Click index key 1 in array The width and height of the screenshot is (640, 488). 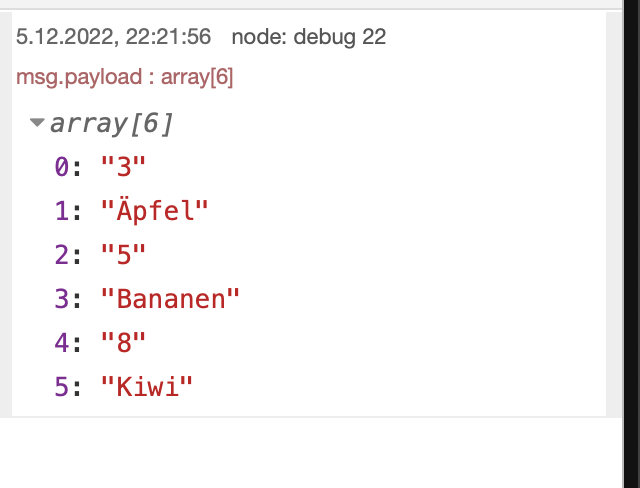point(62,211)
